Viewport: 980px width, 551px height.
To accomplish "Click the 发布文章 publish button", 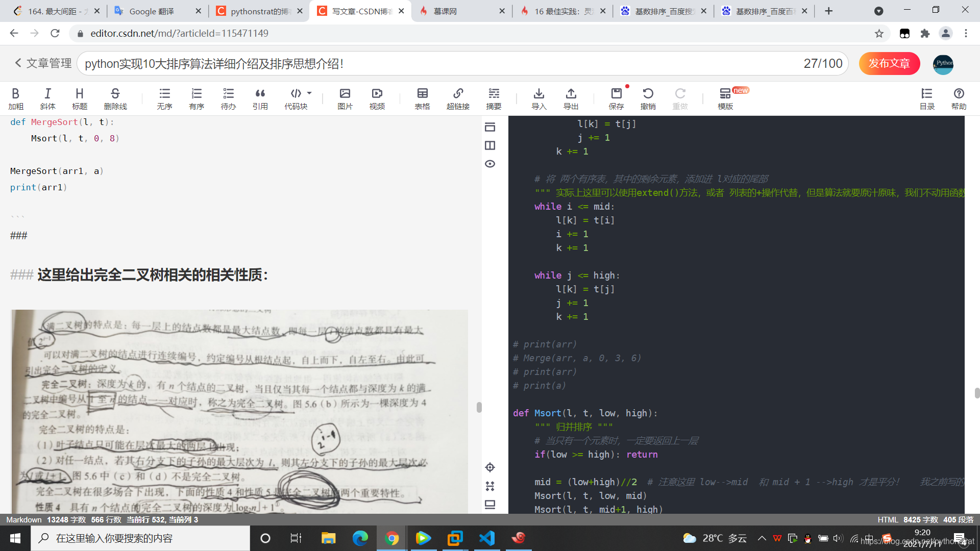I will point(889,63).
